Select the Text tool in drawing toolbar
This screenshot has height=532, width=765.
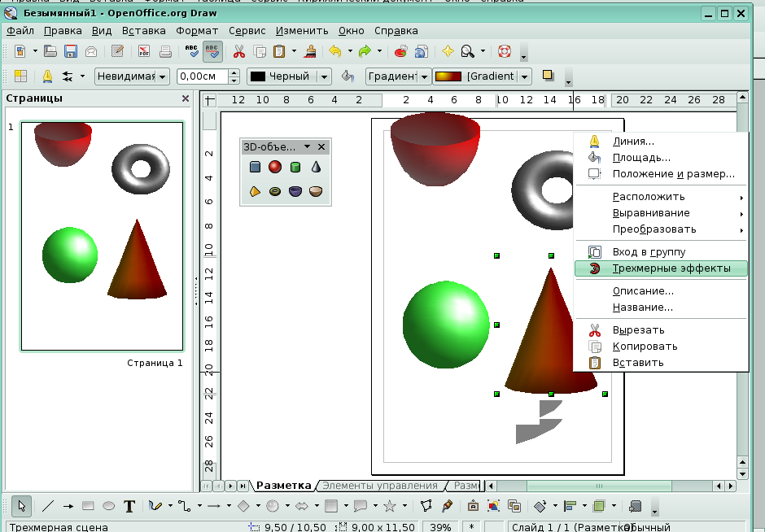(129, 506)
